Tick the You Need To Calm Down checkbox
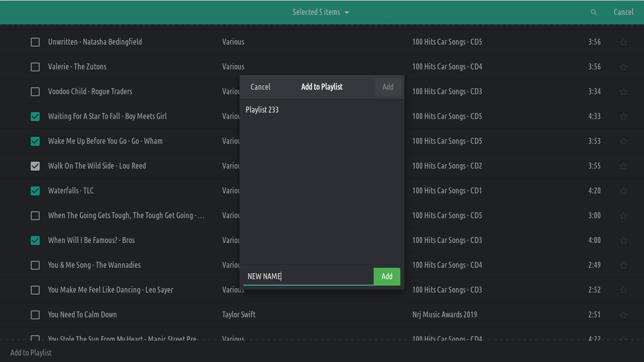 pos(35,315)
